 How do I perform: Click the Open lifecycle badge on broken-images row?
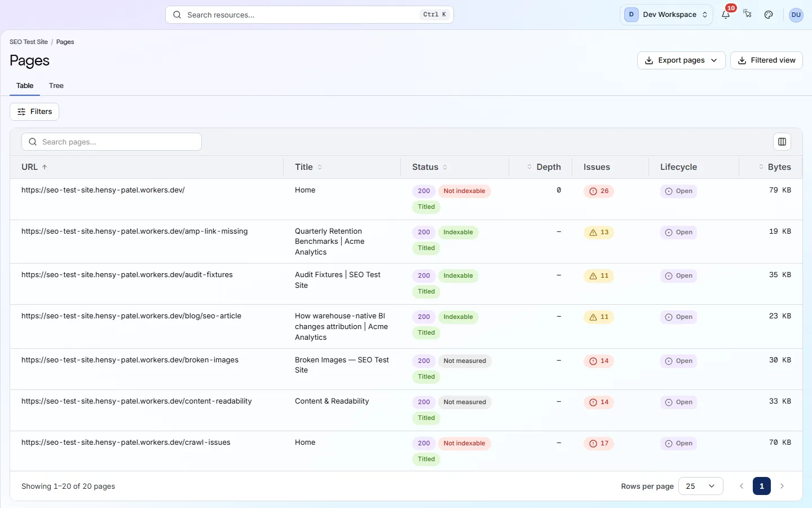678,361
